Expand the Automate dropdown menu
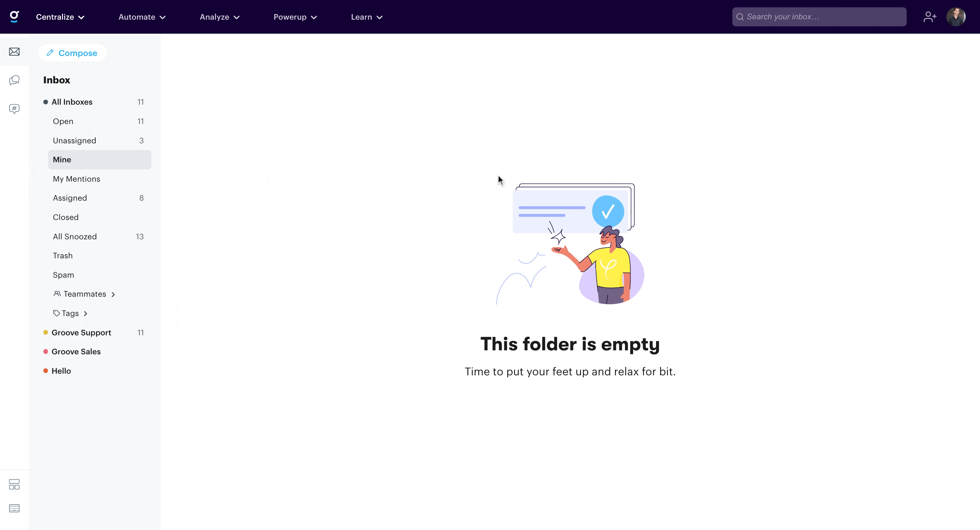 pyautogui.click(x=142, y=17)
